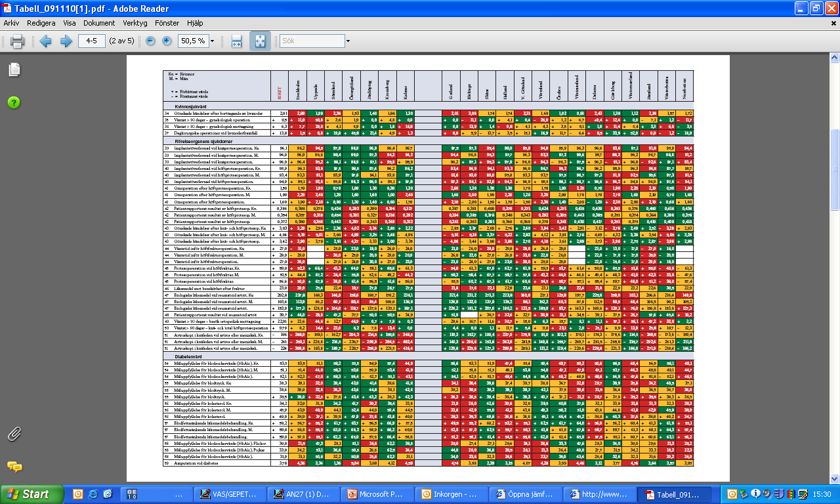Screen dimensions: 840x504
Task: Open the Pages thumbnail panel
Action: 14,70
